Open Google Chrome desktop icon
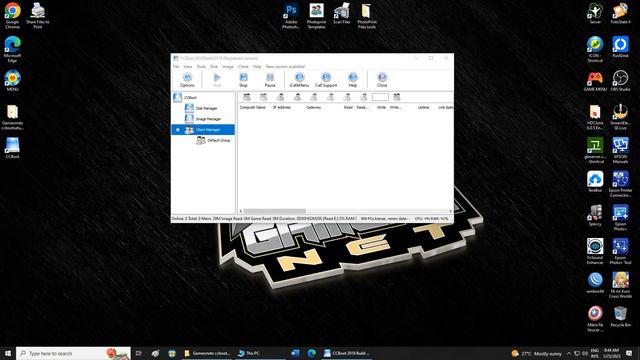640x360 pixels. point(12,16)
